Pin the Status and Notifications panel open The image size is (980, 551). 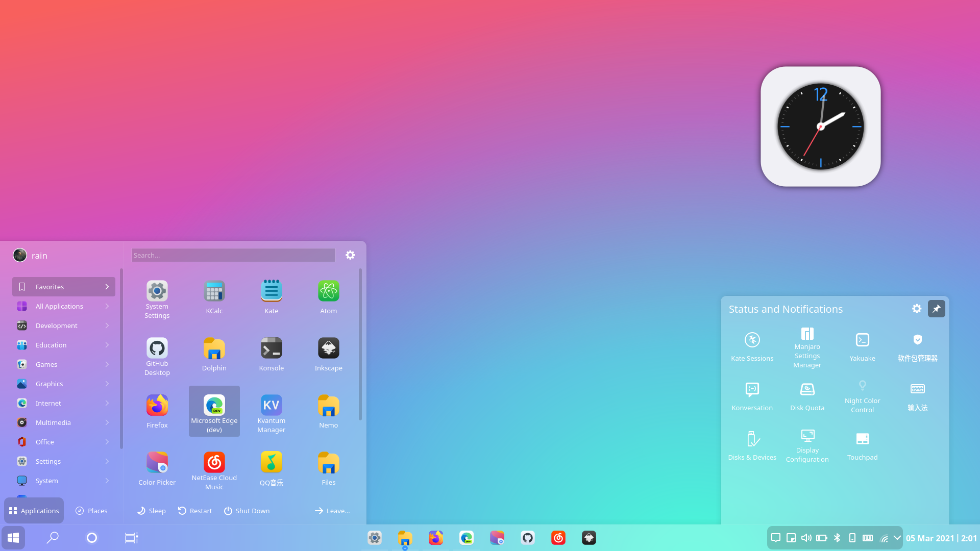point(936,309)
